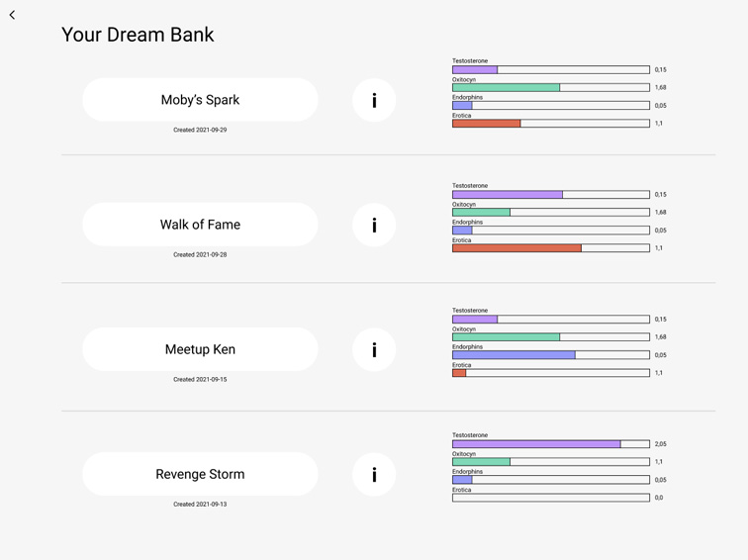
Task: Select the Revenge Storm dream
Action: pos(200,474)
